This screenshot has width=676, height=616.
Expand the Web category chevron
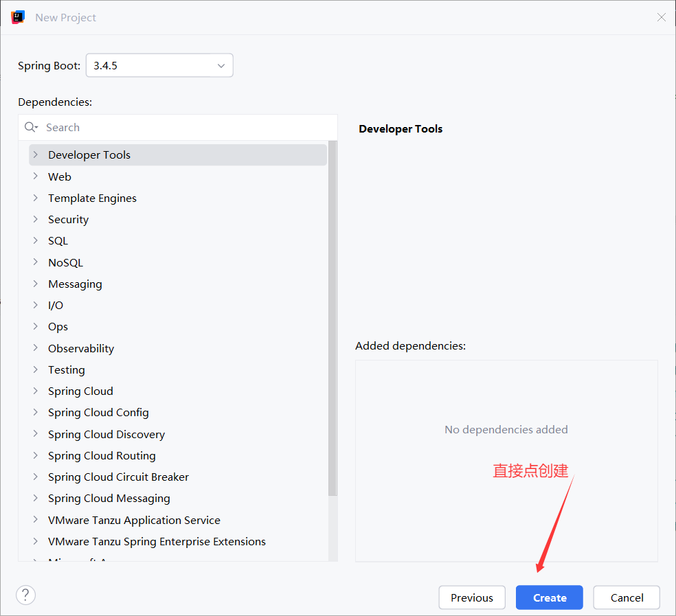click(x=36, y=176)
